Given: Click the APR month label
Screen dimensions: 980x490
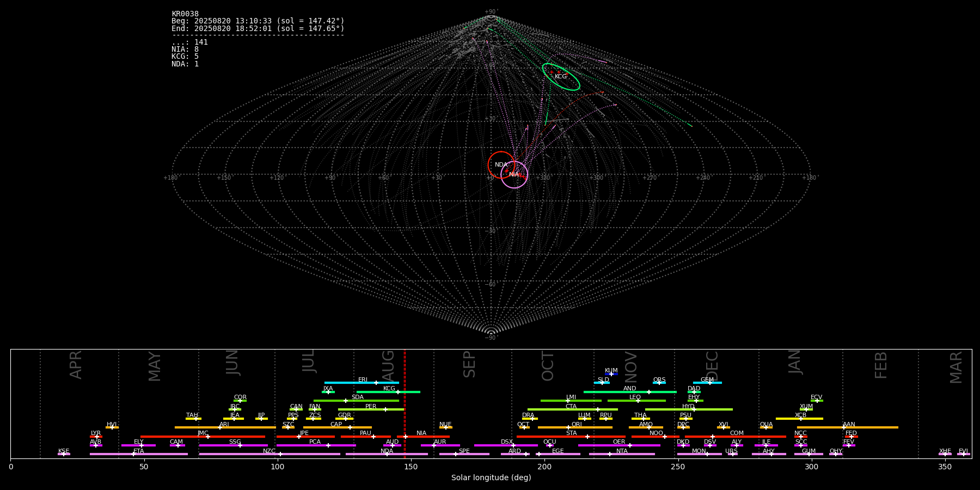Looking at the screenshot, I should [76, 365].
